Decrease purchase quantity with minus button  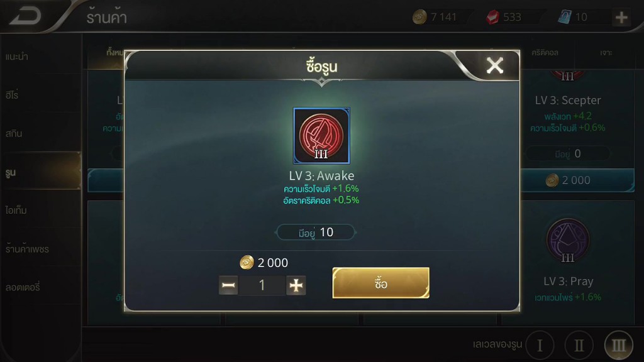pos(228,285)
